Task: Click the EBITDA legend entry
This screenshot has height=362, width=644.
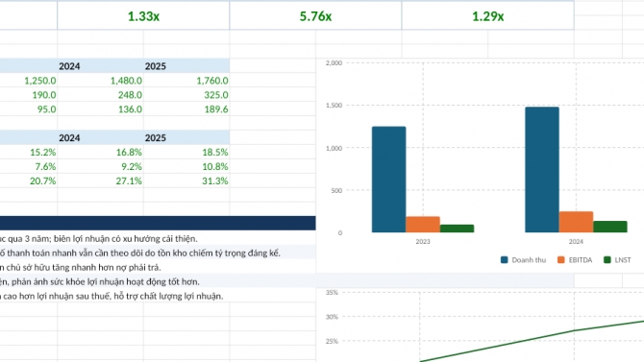Action: 575,260
